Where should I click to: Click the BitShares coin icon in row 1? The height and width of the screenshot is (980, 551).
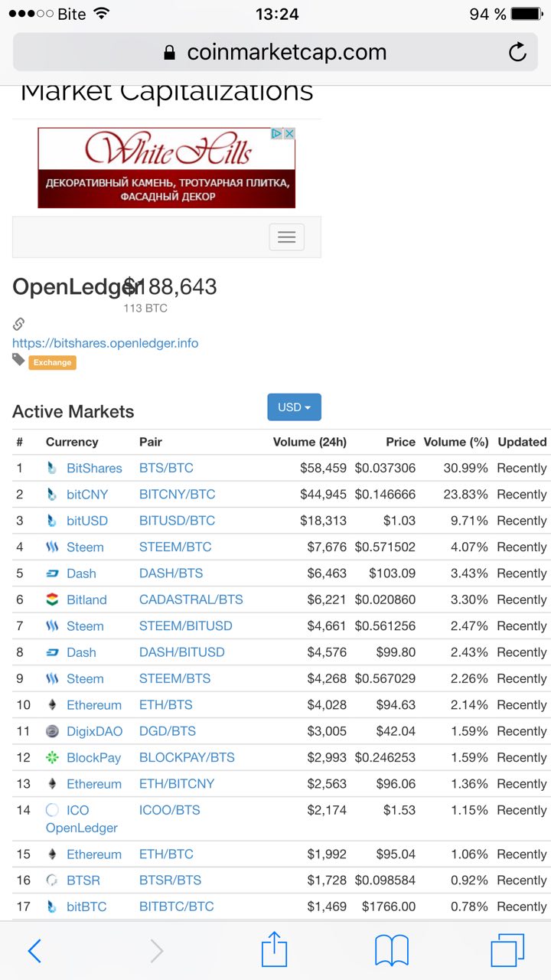[x=52, y=468]
